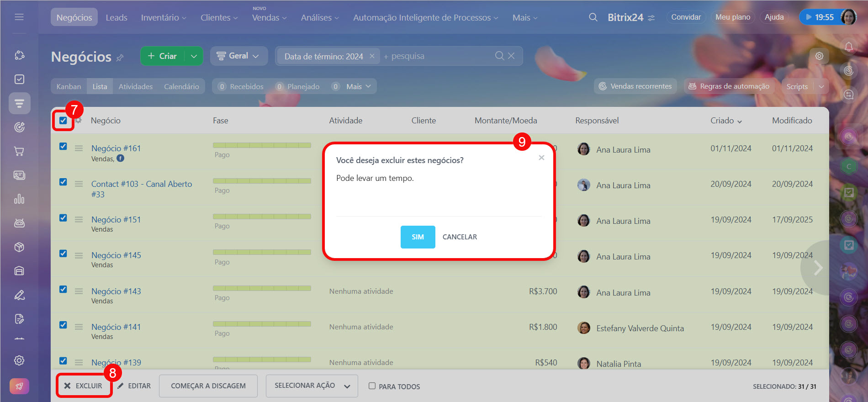Click the pesquisa search input field
Image resolution: width=868 pixels, height=402 pixels.
(439, 56)
